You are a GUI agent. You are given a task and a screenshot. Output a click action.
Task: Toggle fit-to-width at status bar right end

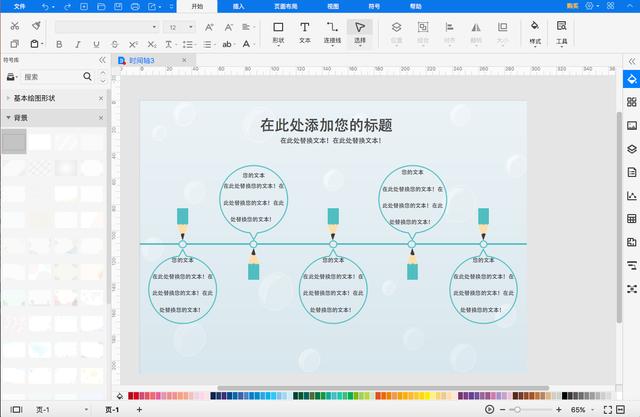(x=620, y=409)
